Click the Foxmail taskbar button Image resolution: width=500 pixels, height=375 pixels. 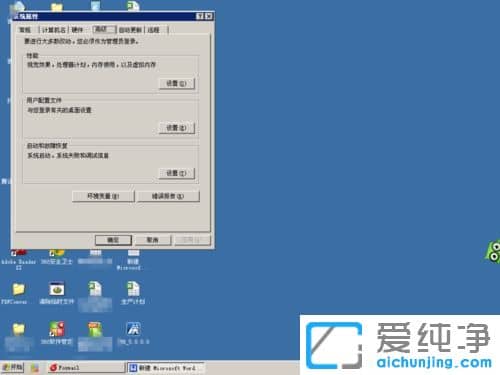click(86, 368)
